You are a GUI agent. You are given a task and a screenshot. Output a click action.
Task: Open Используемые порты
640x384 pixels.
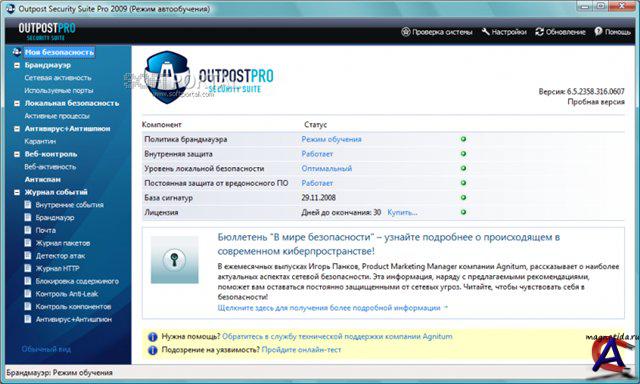point(59,90)
